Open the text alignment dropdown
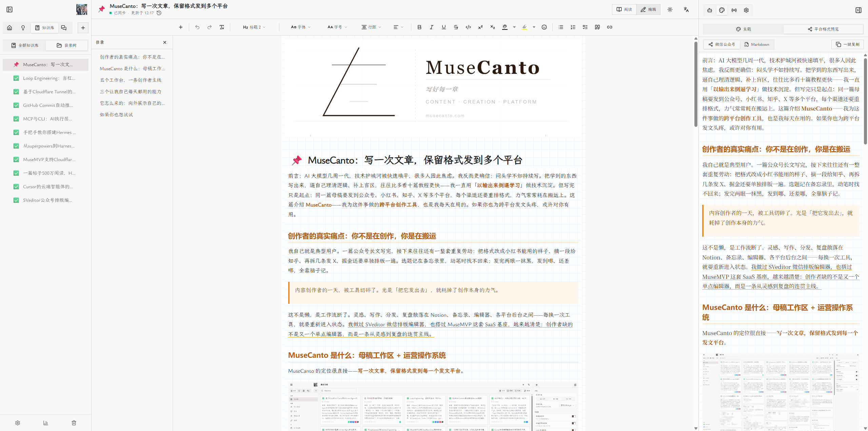 [x=398, y=27]
